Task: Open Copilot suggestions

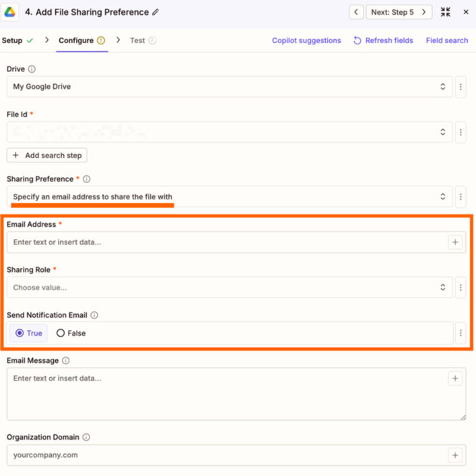Action: (x=306, y=40)
